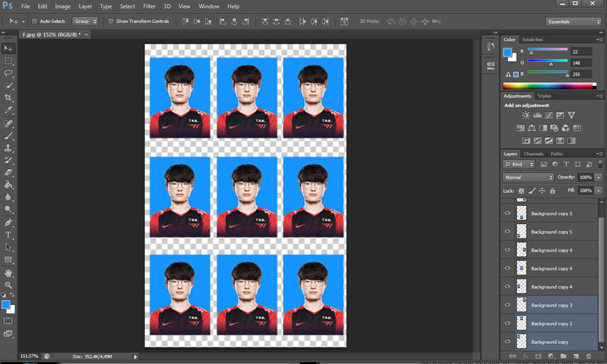
Task: Select the Clone Stamp tool
Action: tap(8, 148)
